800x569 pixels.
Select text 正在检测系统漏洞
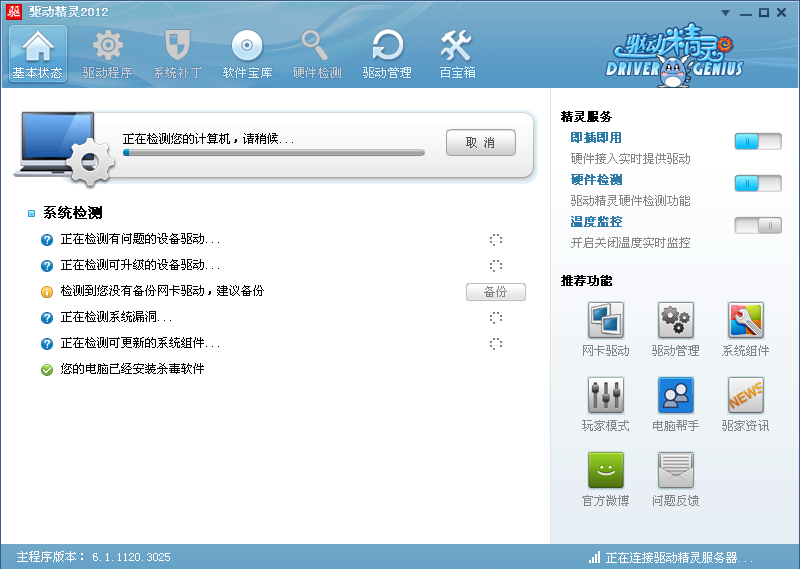pyautogui.click(x=116, y=317)
